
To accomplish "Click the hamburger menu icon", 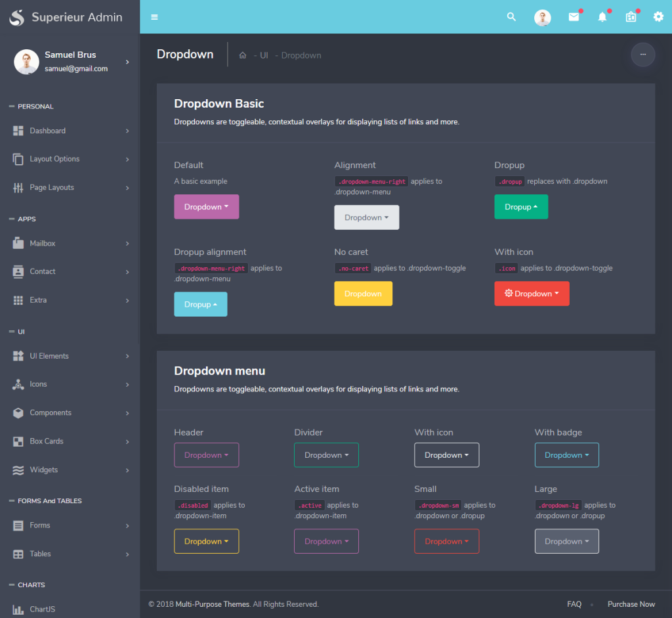I will point(154,16).
